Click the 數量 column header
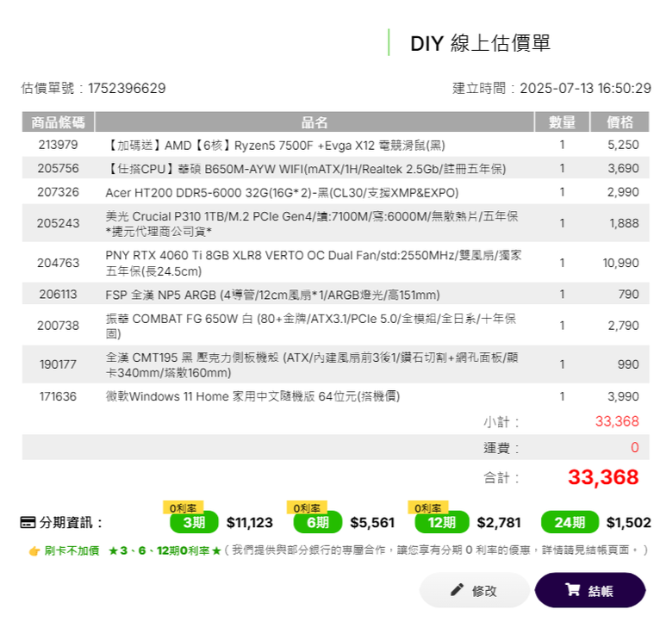 tap(563, 122)
